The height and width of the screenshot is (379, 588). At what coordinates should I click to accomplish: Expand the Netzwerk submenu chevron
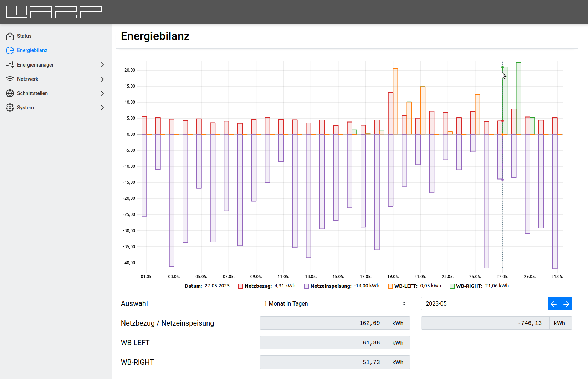102,79
